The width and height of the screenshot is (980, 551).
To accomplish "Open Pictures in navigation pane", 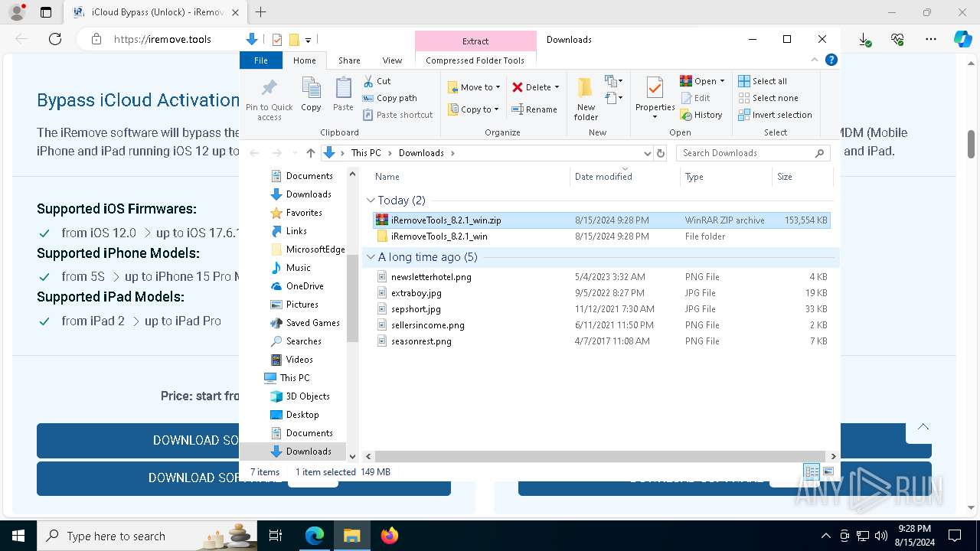I will click(302, 305).
